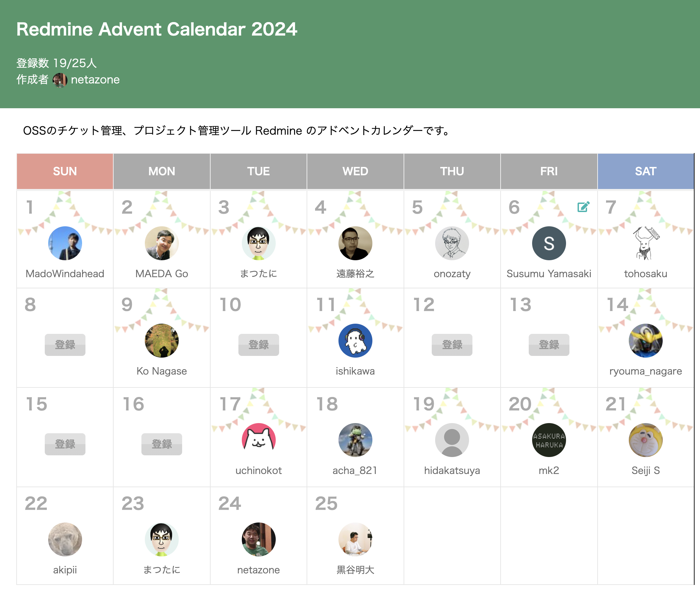Click the gray S avatar for Susumu Yamasaki

(x=548, y=243)
